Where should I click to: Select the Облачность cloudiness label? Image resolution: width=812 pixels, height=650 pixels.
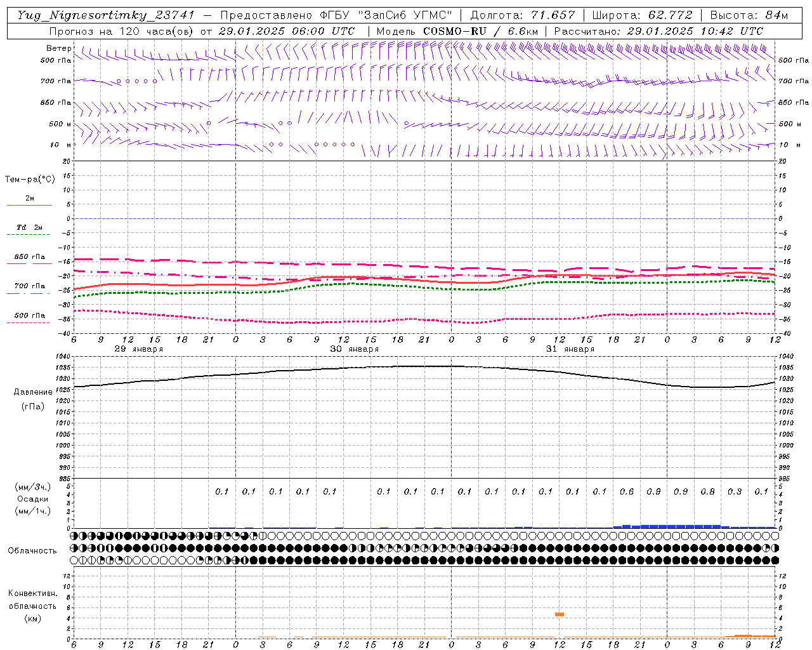pyautogui.click(x=32, y=550)
